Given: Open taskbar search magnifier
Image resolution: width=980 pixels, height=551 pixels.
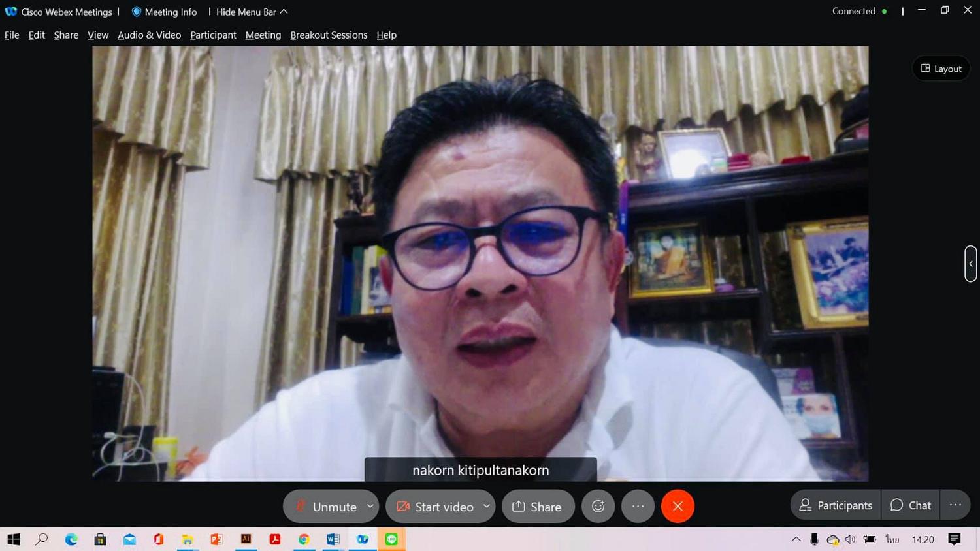Looking at the screenshot, I should (x=42, y=539).
